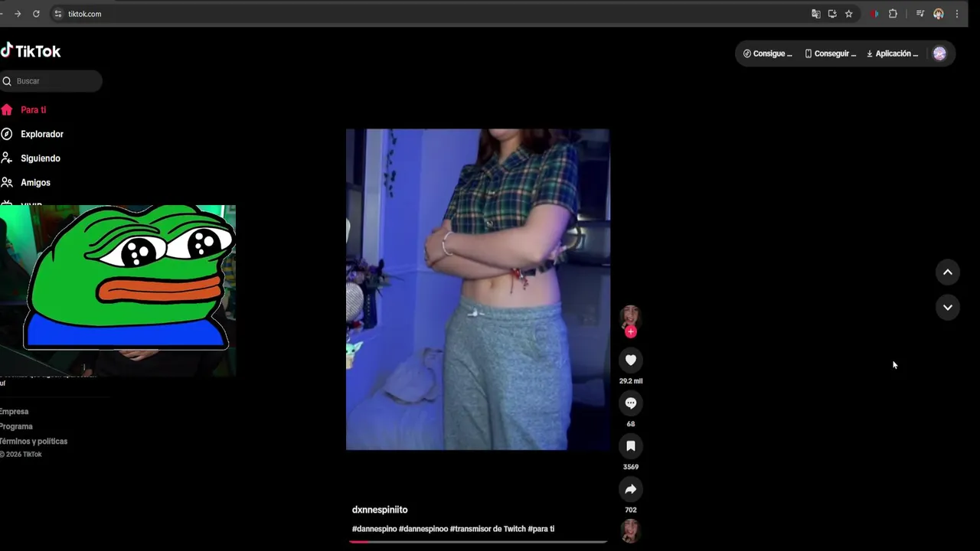This screenshot has height=551, width=980.
Task: Click the browser forward arrow
Action: pos(18,14)
